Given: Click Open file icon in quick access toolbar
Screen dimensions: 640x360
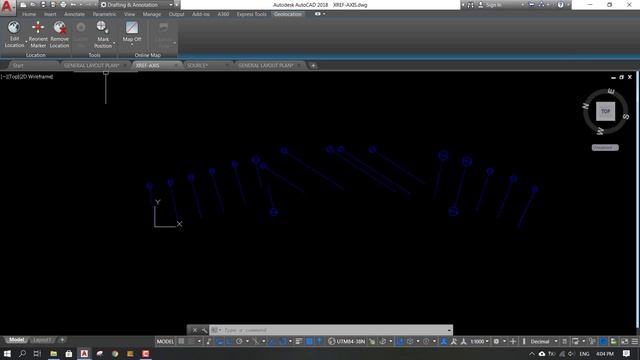Looking at the screenshot, I should [x=33, y=5].
